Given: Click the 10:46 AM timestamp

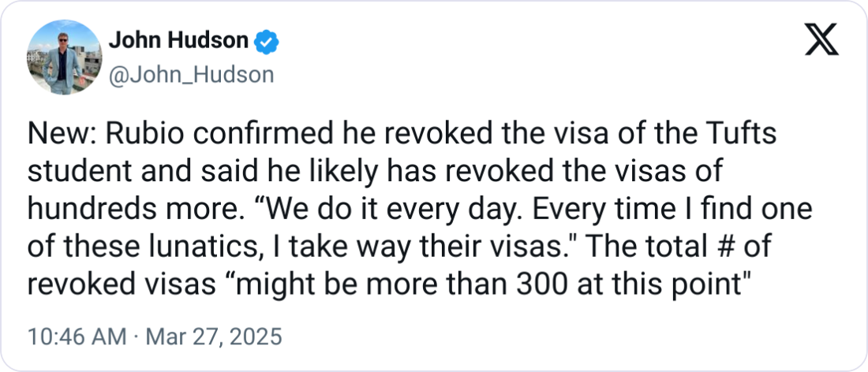Looking at the screenshot, I should point(76,337).
